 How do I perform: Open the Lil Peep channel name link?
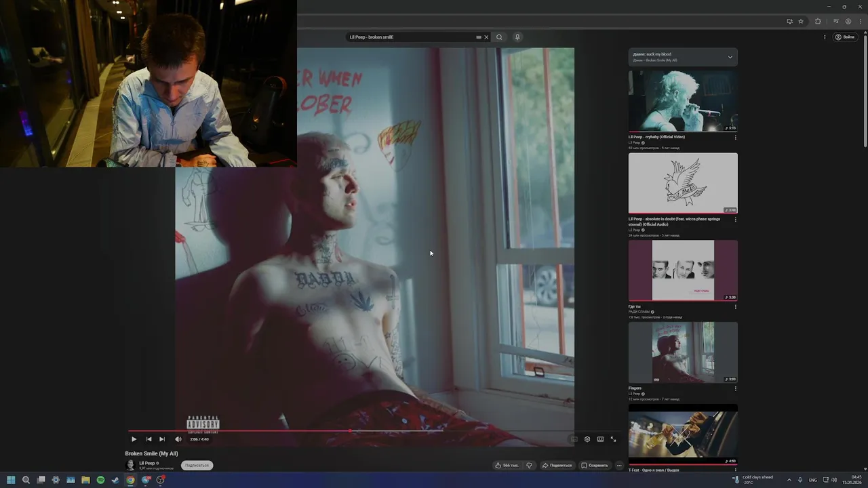(x=147, y=463)
